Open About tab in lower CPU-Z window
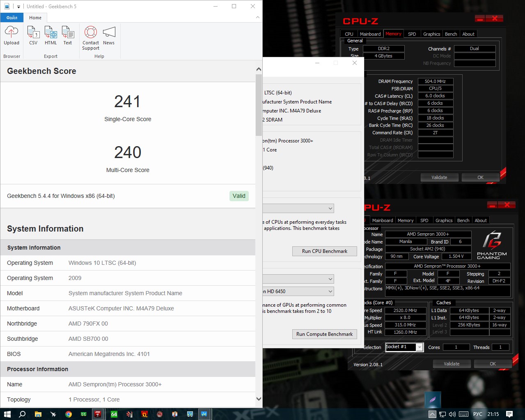525x420 pixels. tap(481, 220)
